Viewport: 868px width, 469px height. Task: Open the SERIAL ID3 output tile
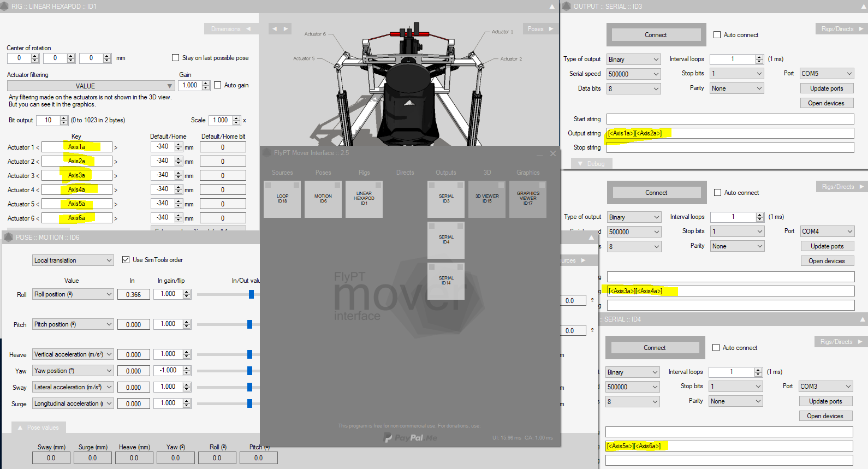446,199
